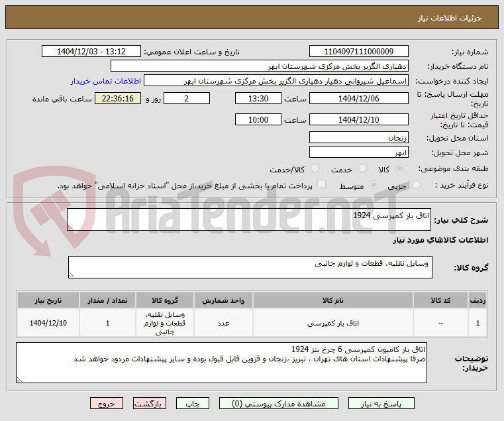Open اطلاعات تماس خریدار link
The width and height of the screenshot is (504, 421).
tap(106, 81)
